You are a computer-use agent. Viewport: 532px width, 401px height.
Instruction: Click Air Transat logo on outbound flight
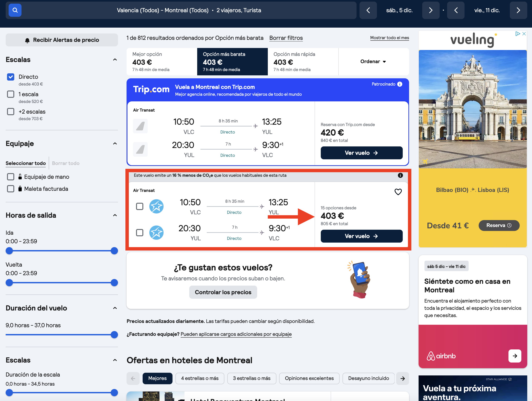click(156, 206)
